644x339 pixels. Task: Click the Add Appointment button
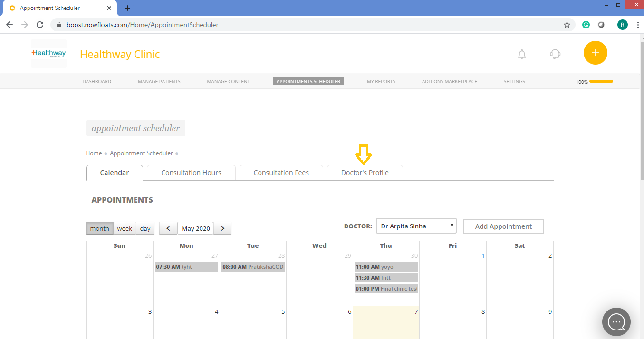(x=504, y=226)
